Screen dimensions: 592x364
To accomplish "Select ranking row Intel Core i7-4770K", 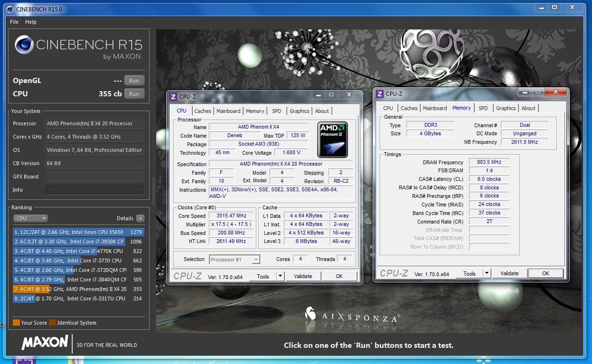I will pos(78,251).
